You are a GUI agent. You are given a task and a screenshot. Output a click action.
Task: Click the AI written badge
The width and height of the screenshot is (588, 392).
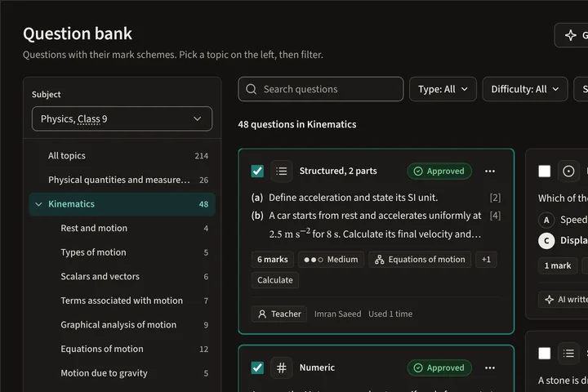point(564,300)
